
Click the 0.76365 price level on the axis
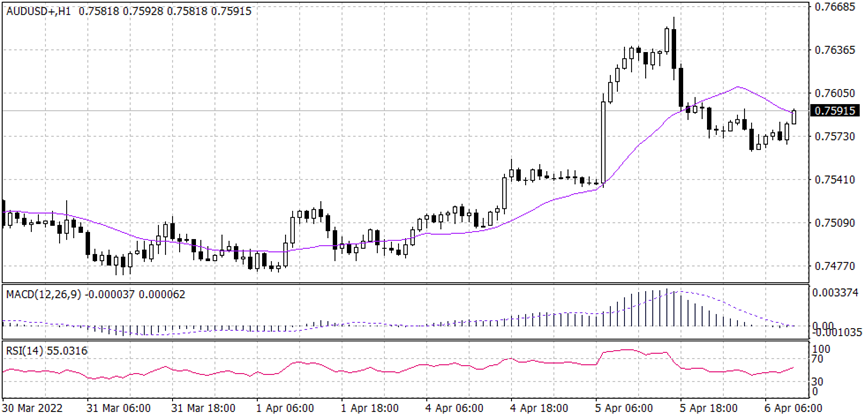click(835, 50)
